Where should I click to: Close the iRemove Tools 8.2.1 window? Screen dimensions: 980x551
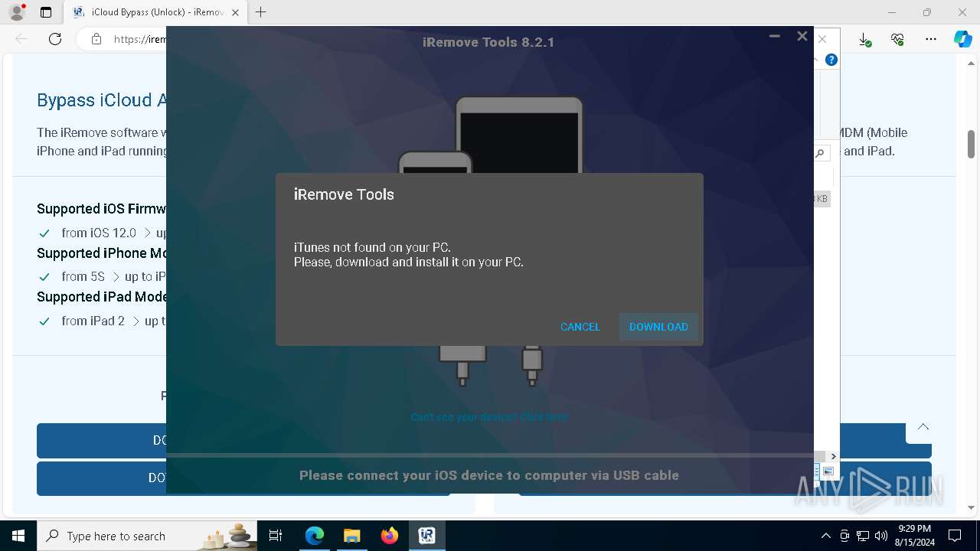802,36
